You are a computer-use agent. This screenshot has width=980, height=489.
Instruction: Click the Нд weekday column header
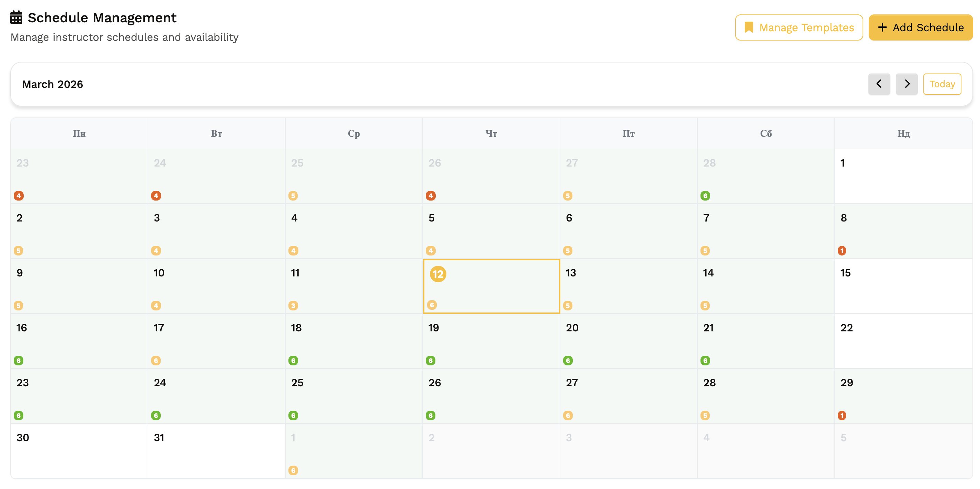click(x=903, y=134)
